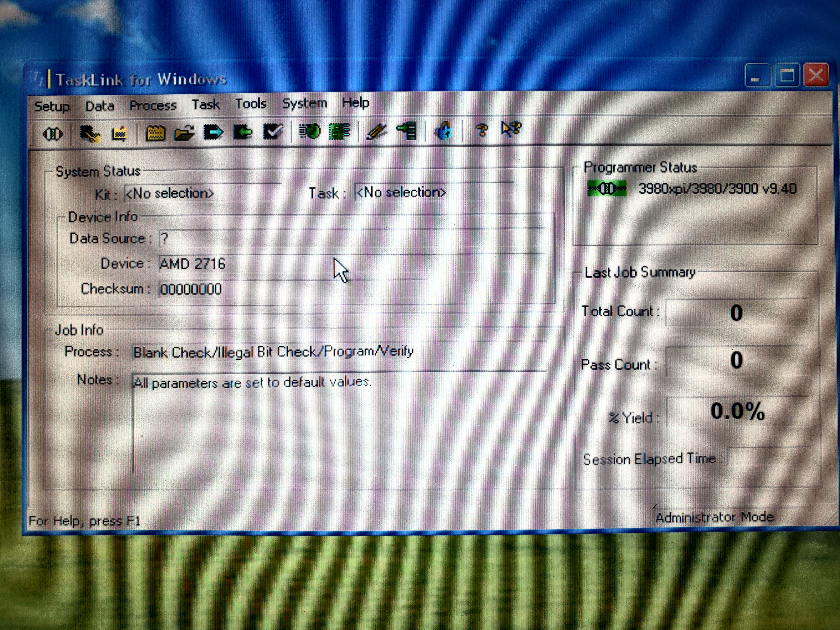Click the % Yield value box
This screenshot has height=630, width=840.
737,412
